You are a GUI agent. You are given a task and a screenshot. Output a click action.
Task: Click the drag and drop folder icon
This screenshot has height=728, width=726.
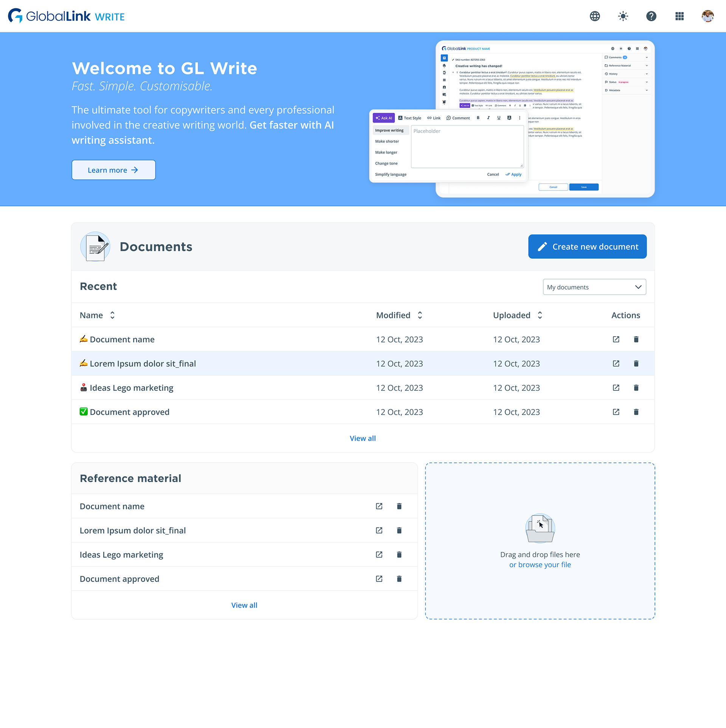pyautogui.click(x=540, y=528)
